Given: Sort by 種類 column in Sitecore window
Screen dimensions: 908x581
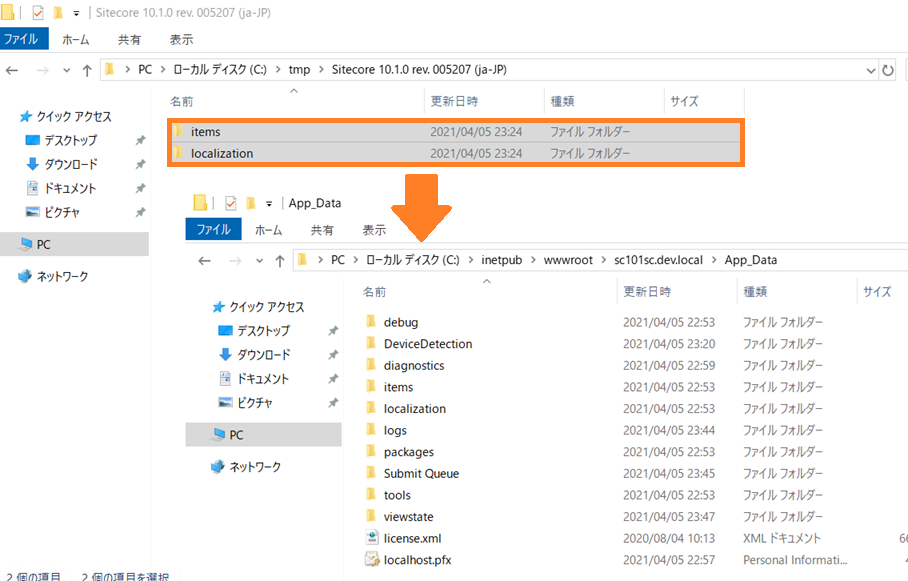Looking at the screenshot, I should pyautogui.click(x=562, y=101).
